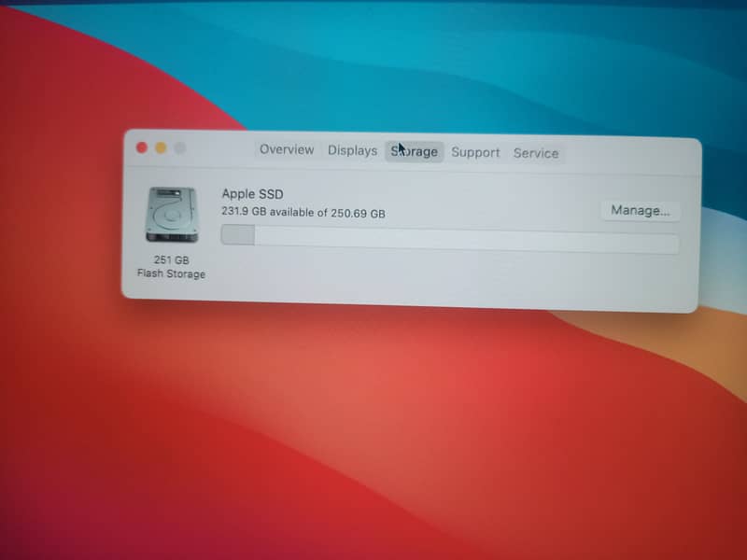The width and height of the screenshot is (747, 560).
Task: Click the storage usage bar
Action: 450,239
